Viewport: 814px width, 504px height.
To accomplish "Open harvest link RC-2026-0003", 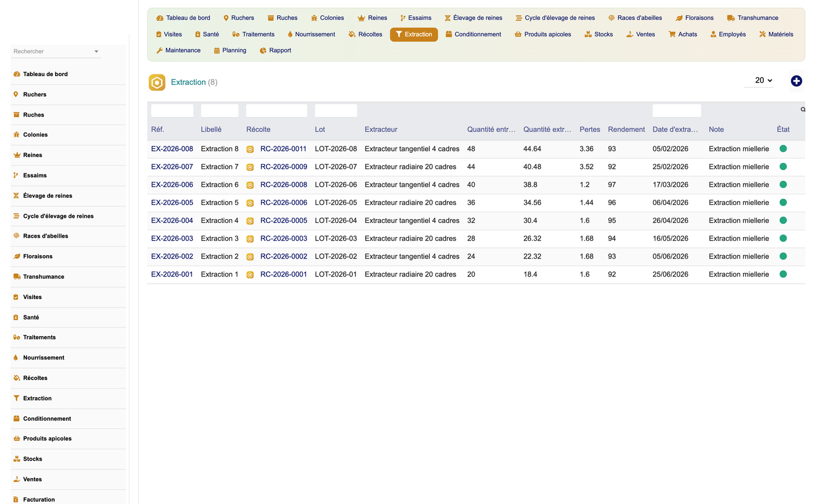I will click(x=283, y=239).
